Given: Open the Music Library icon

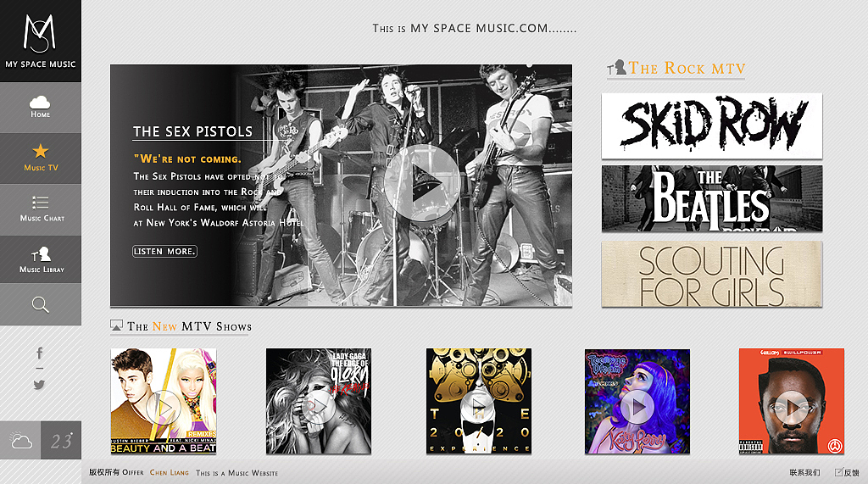Looking at the screenshot, I should [x=42, y=253].
